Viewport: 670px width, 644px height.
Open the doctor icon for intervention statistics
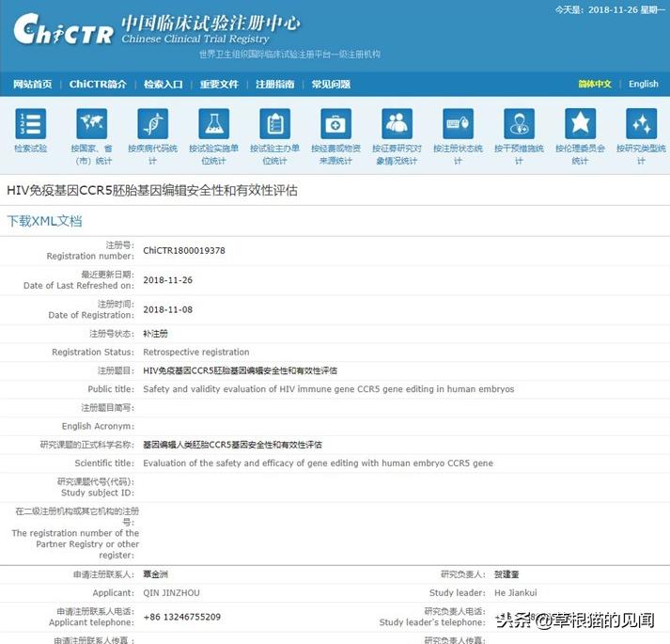519,123
